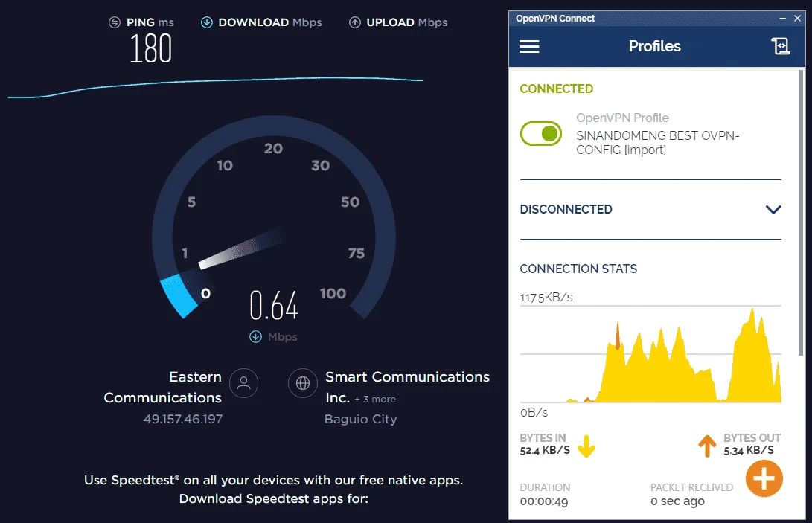This screenshot has height=523, width=812.
Task: Click the SINANDOMENG BEST OVPN-CONFIG profile name
Action: point(657,142)
